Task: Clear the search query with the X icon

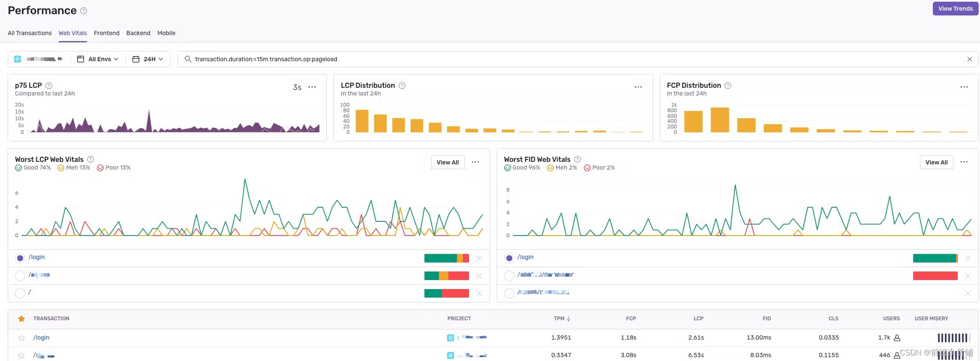Action: tap(970, 59)
